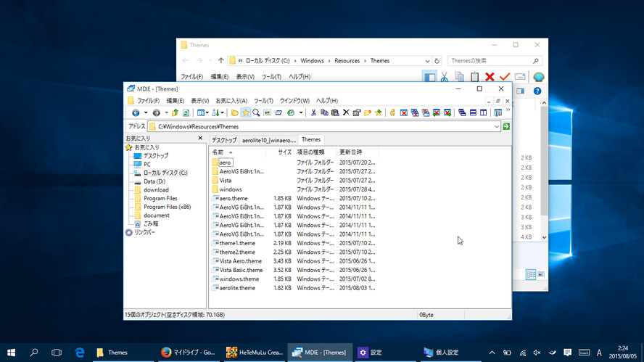This screenshot has height=362, width=644.
Task: Sort by 名前 column header
Action: (x=237, y=152)
